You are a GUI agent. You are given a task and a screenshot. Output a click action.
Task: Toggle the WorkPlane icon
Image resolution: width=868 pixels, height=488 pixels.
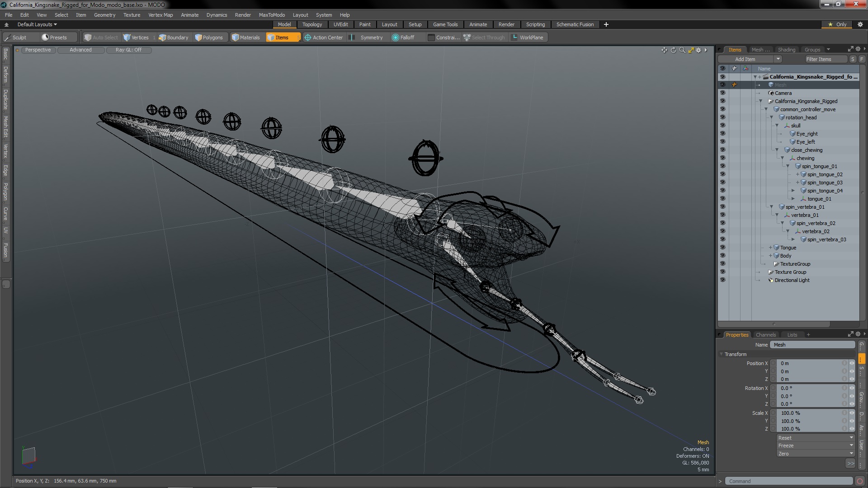[514, 38]
